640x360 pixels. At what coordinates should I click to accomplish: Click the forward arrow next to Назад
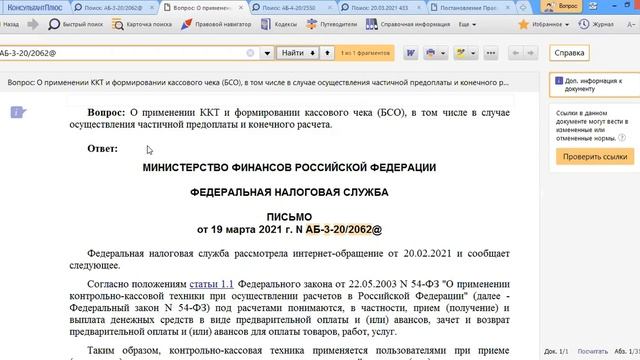tap(33, 24)
